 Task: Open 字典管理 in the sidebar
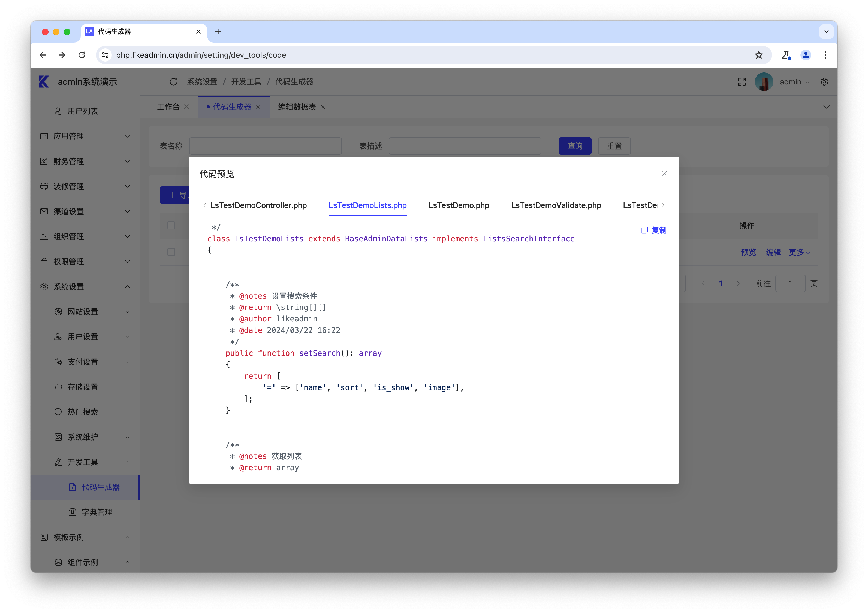(x=97, y=512)
